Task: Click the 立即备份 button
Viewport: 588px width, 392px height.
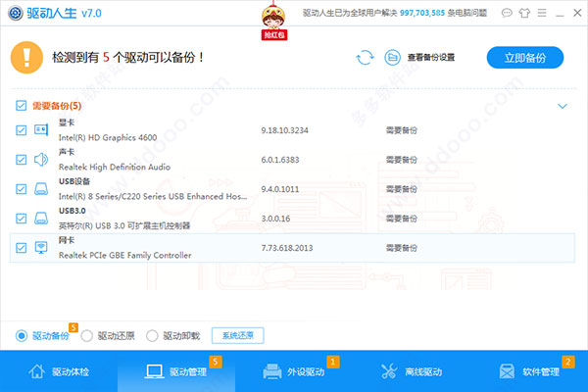Action: click(525, 58)
